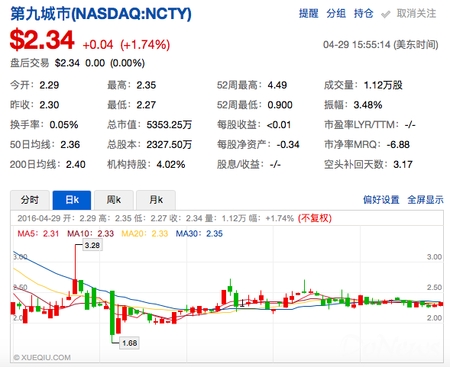Switch to the 分时 chart tab
The image size is (450, 367).
pos(30,200)
